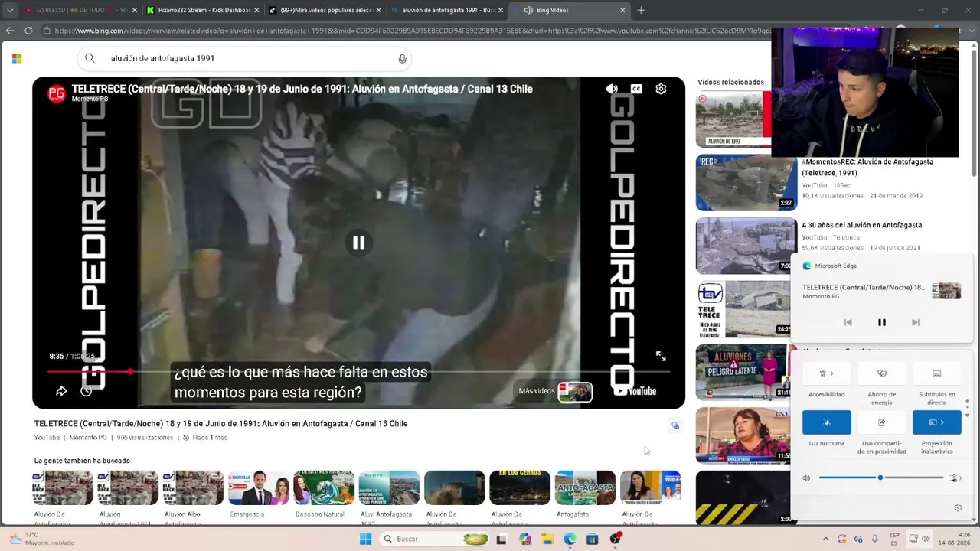Open 'A 30 años del aluvión en Antofagasta' video title

(x=861, y=225)
